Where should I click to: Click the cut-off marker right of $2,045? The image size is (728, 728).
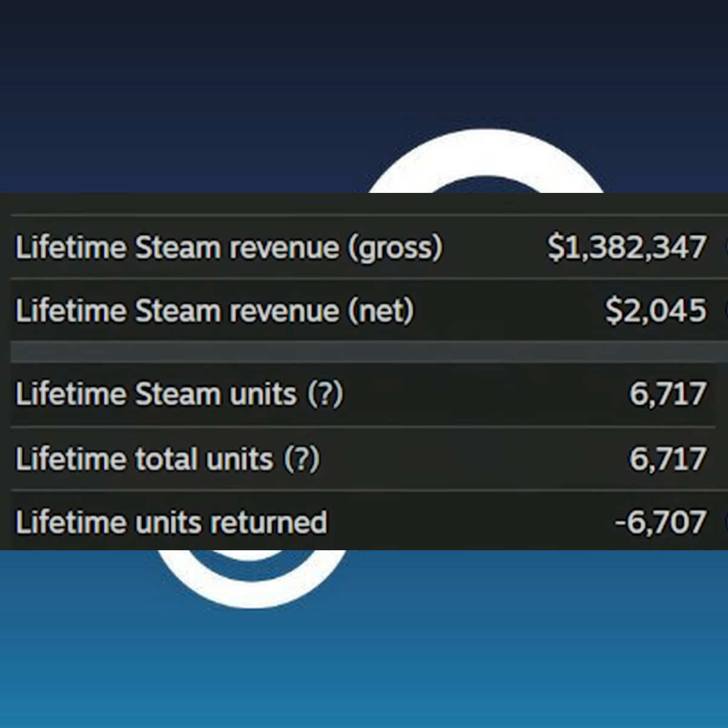click(x=725, y=311)
